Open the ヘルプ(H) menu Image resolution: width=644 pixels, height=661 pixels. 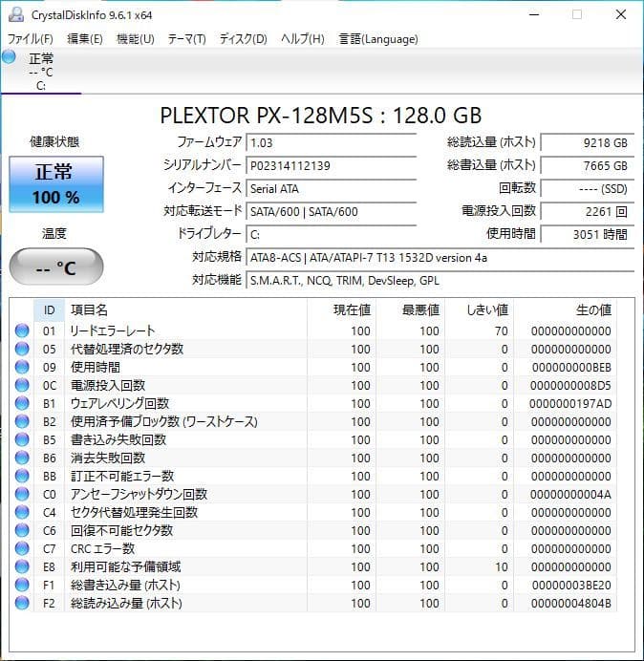pos(303,39)
